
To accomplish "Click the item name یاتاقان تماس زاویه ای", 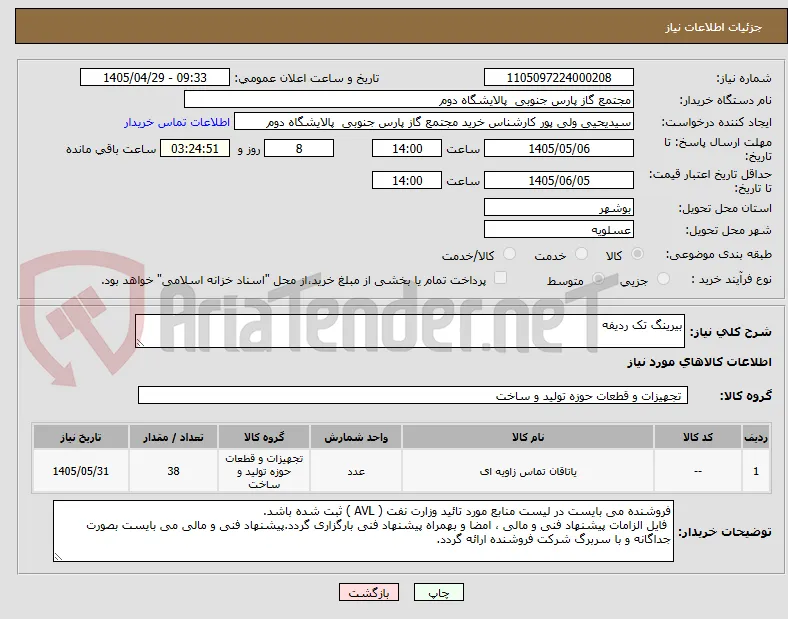I will pos(528,471).
